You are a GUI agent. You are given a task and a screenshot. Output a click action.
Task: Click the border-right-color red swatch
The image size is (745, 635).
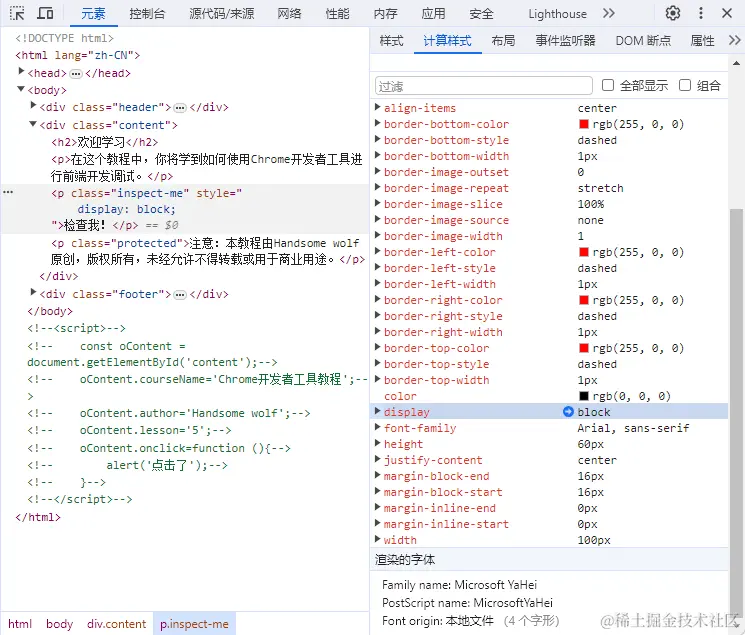coord(584,300)
